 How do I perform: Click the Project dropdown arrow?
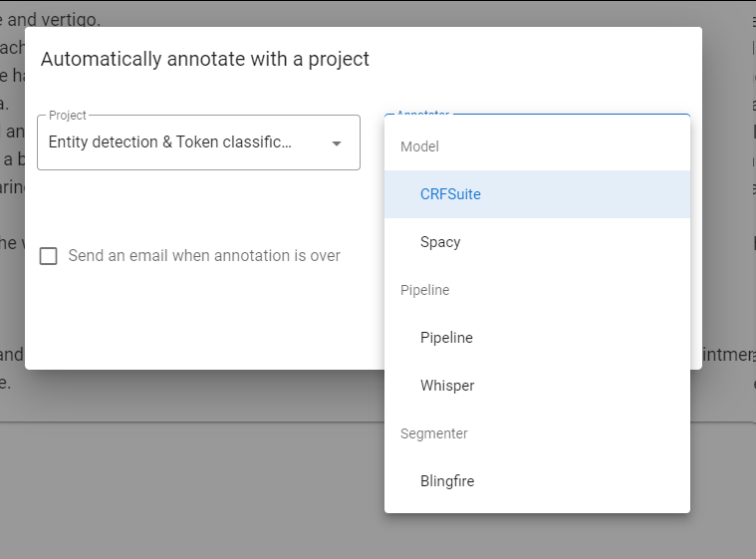pyautogui.click(x=337, y=143)
